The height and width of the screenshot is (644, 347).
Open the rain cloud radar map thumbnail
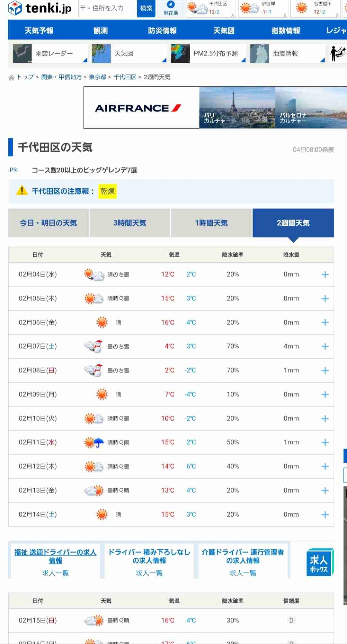22,54
